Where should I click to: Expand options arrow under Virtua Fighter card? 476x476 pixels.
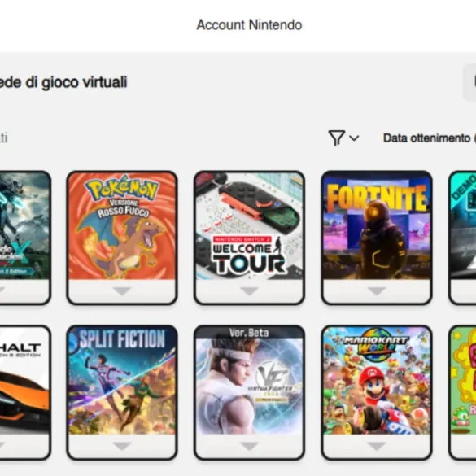click(249, 446)
